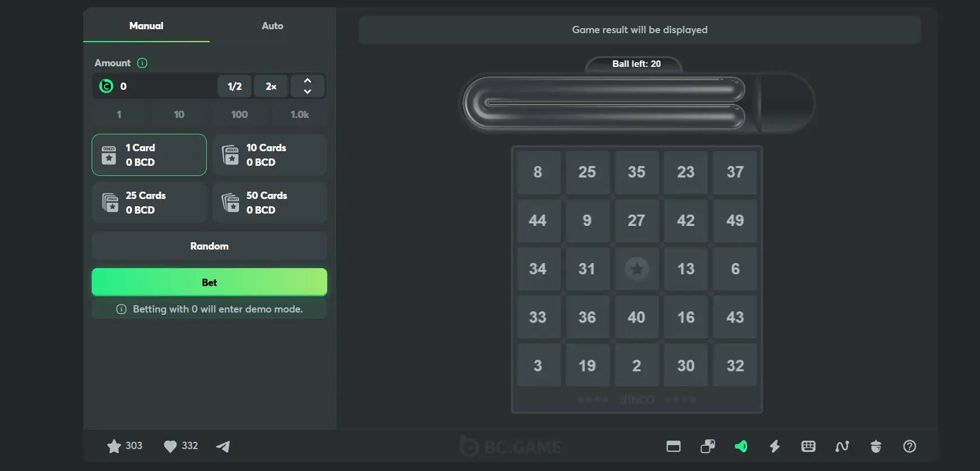
Task: Click the theatre mode window icon
Action: tap(674, 446)
